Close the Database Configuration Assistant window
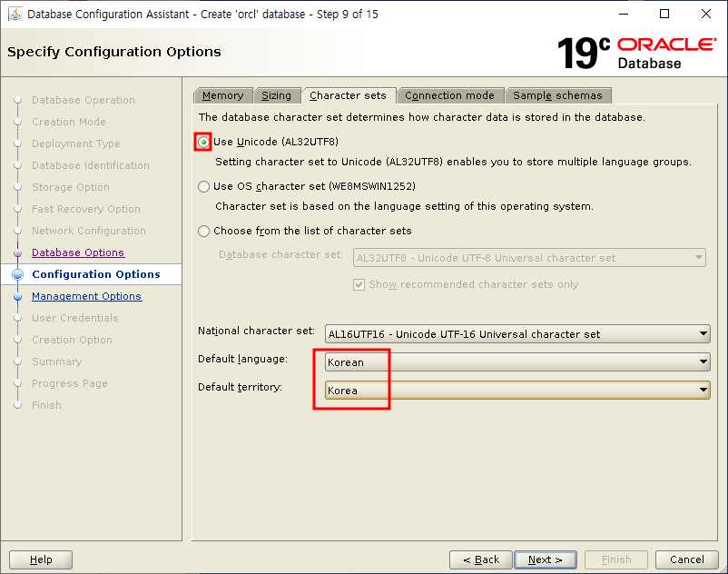The height and width of the screenshot is (574, 728). 706,14
